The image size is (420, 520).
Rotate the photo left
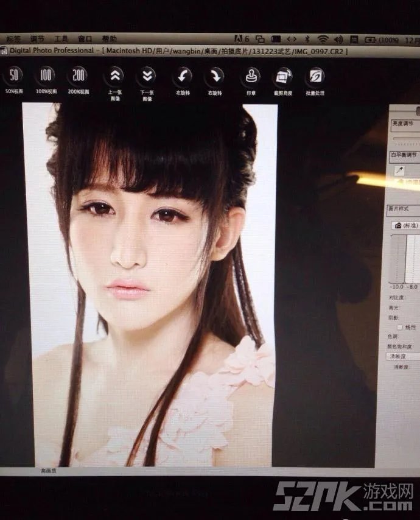[x=182, y=77]
